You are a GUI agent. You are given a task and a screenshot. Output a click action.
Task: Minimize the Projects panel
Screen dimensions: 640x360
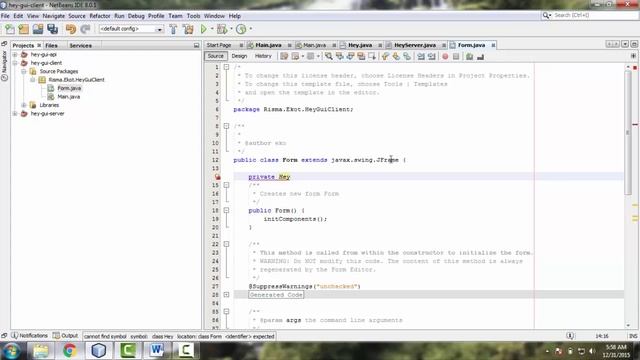click(196, 45)
